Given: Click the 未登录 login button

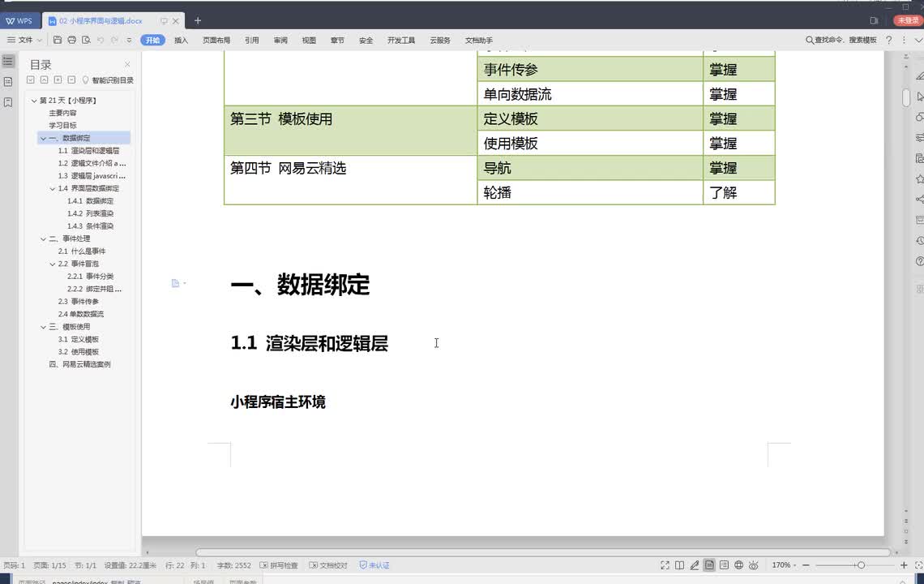Looking at the screenshot, I should [x=908, y=20].
